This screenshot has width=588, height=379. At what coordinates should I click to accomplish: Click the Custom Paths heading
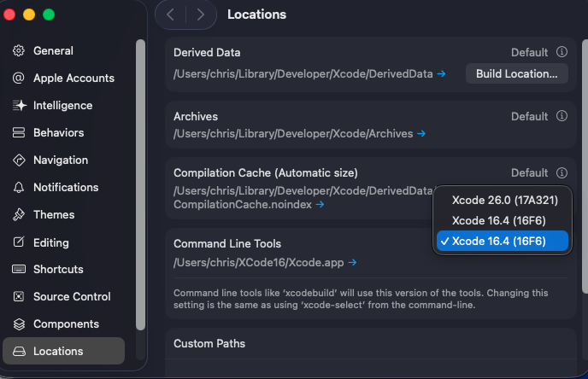coord(209,343)
